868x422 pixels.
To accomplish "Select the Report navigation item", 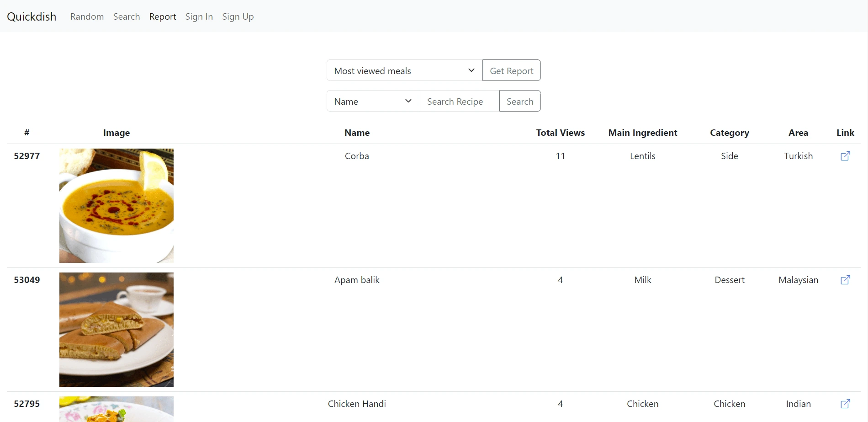I will pos(163,16).
